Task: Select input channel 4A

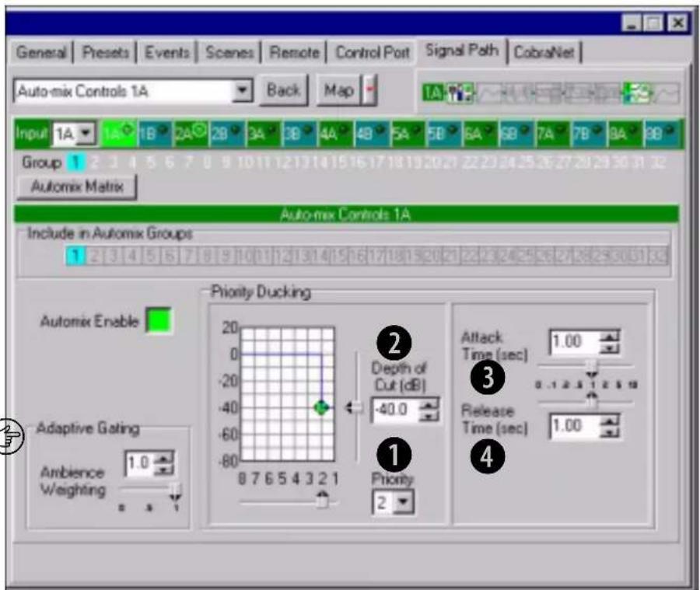Action: 336,134
